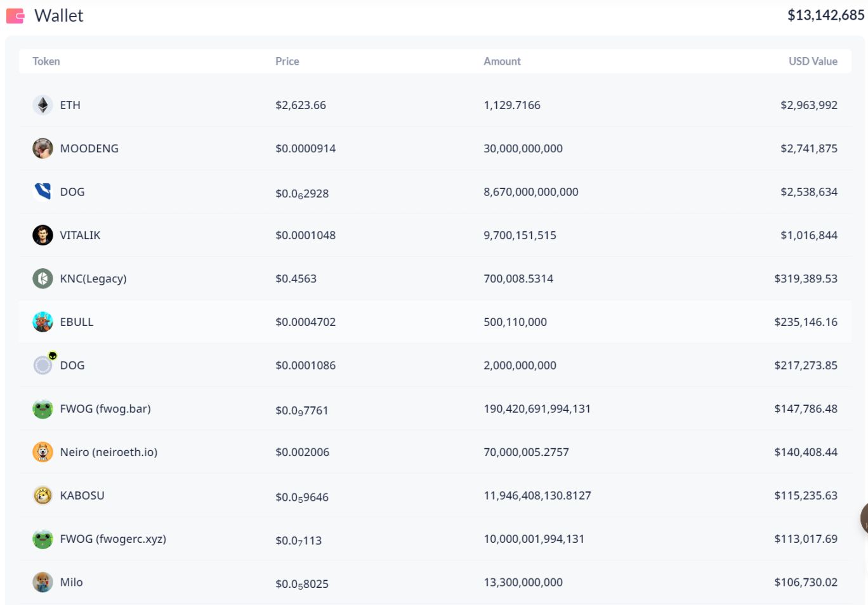This screenshot has height=605, width=868.
Task: Click the EBULL token icon
Action: tap(43, 322)
